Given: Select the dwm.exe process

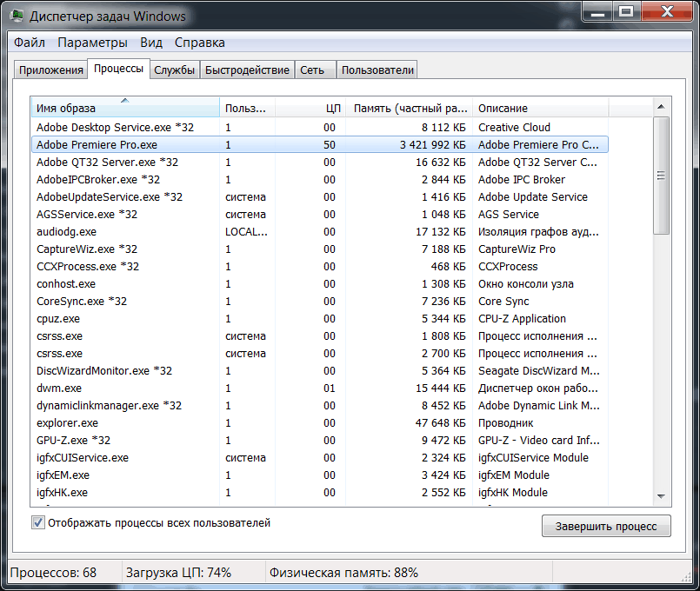Looking at the screenshot, I should click(x=320, y=388).
